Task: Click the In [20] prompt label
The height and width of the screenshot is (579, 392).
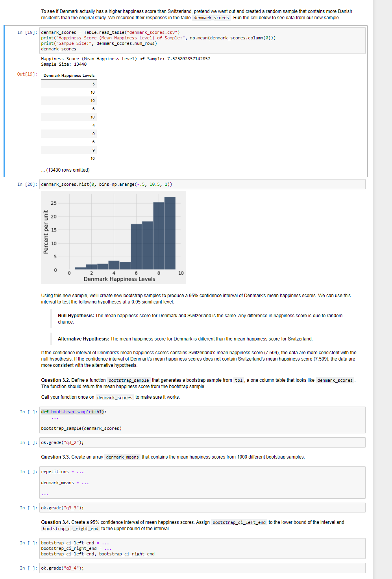Action: [27, 184]
